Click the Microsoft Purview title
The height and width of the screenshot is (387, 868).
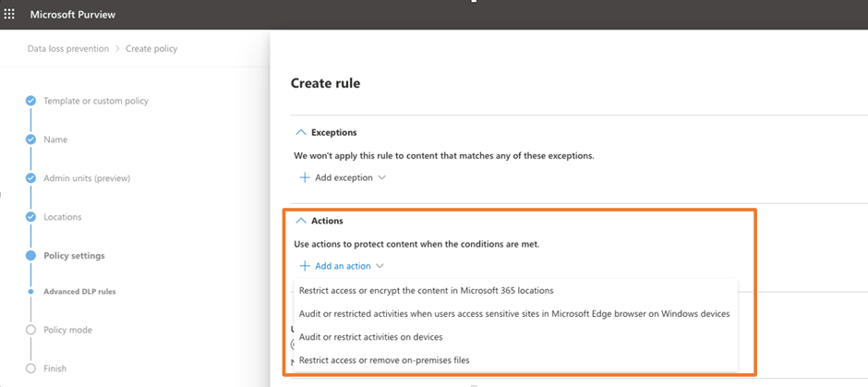tap(73, 15)
